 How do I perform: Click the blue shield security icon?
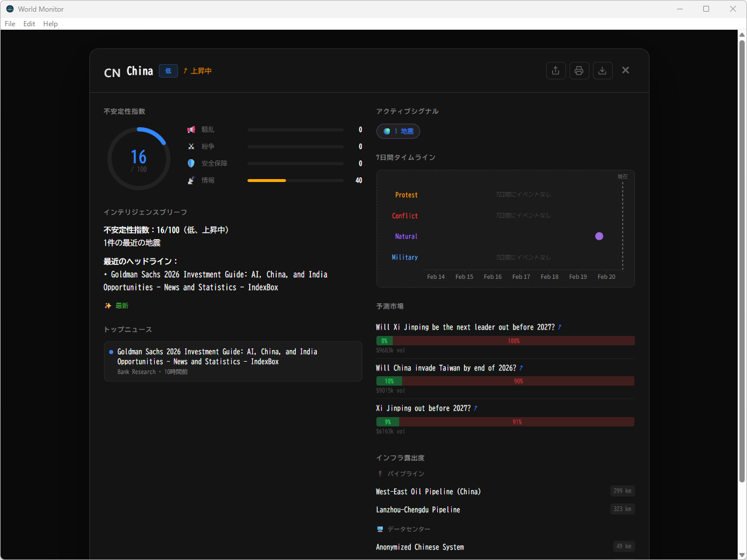tap(191, 163)
